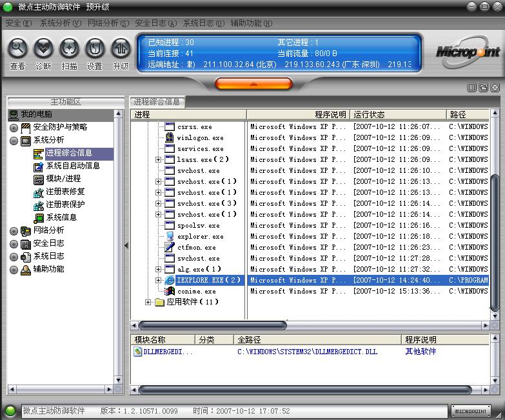505x420 pixels.
Task: Click the 系统日志 documents icon
Action: click(26, 257)
